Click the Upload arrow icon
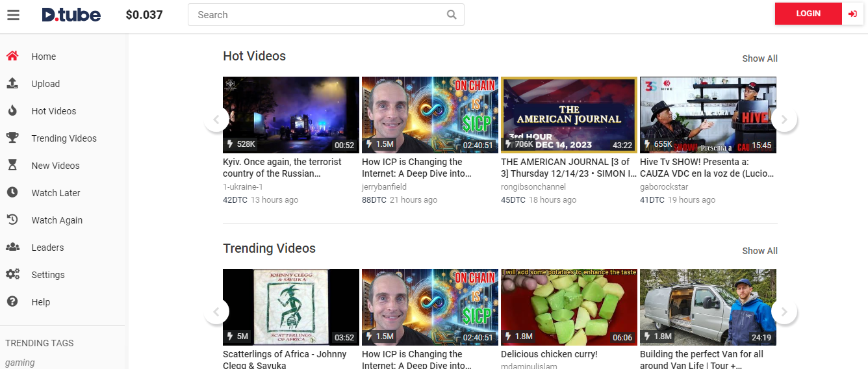The height and width of the screenshot is (369, 868). click(12, 83)
